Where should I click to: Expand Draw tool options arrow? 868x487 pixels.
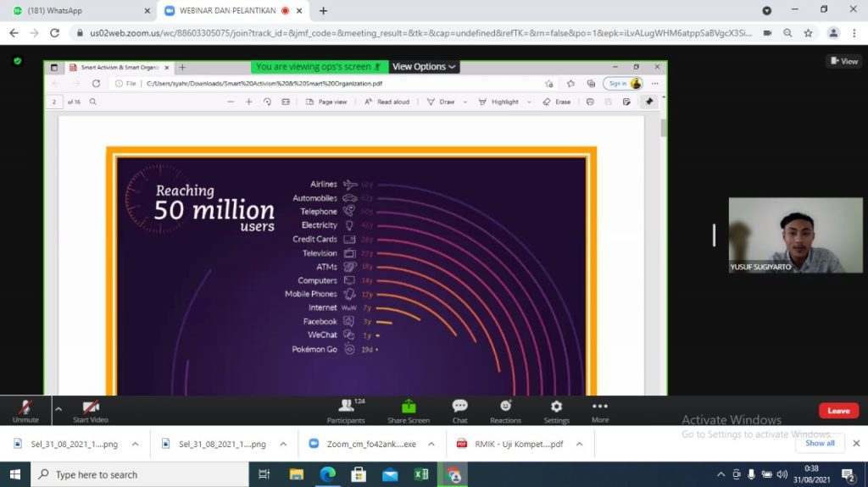pyautogui.click(x=465, y=102)
